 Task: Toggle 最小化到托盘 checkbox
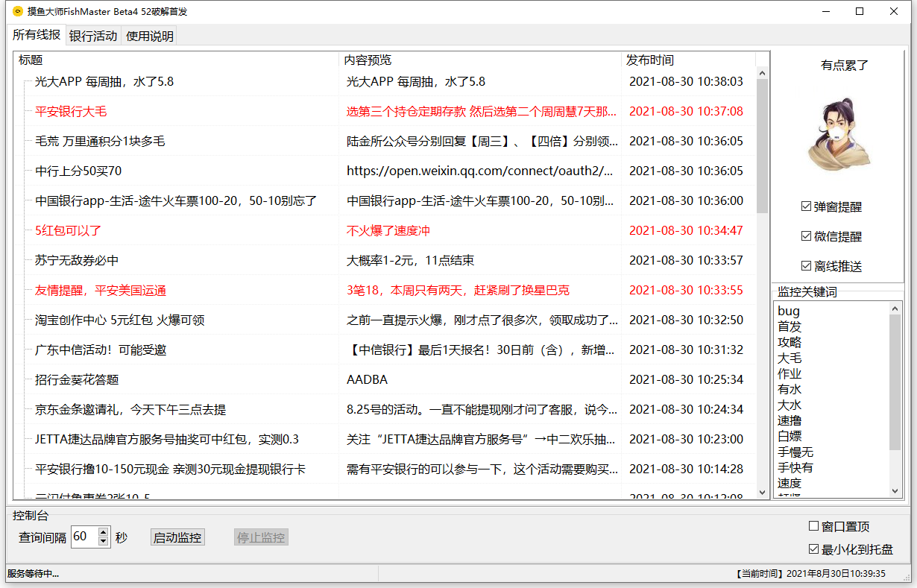(814, 549)
